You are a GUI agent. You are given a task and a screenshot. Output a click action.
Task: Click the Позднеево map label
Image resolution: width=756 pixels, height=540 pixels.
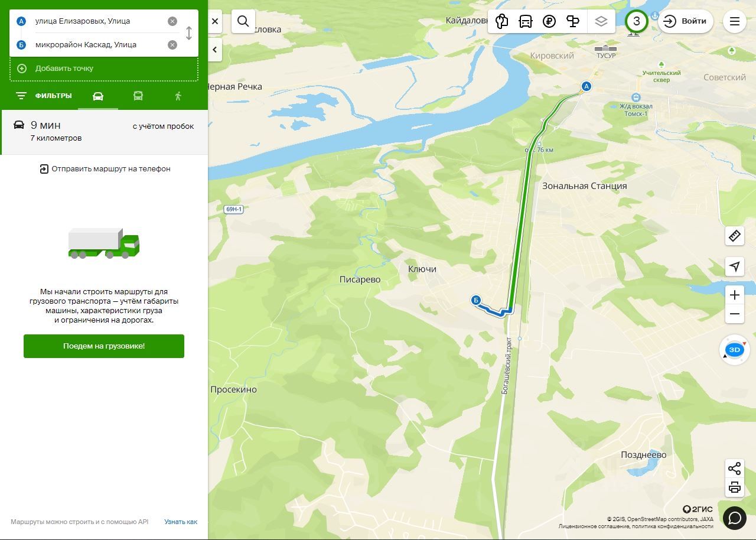644,455
